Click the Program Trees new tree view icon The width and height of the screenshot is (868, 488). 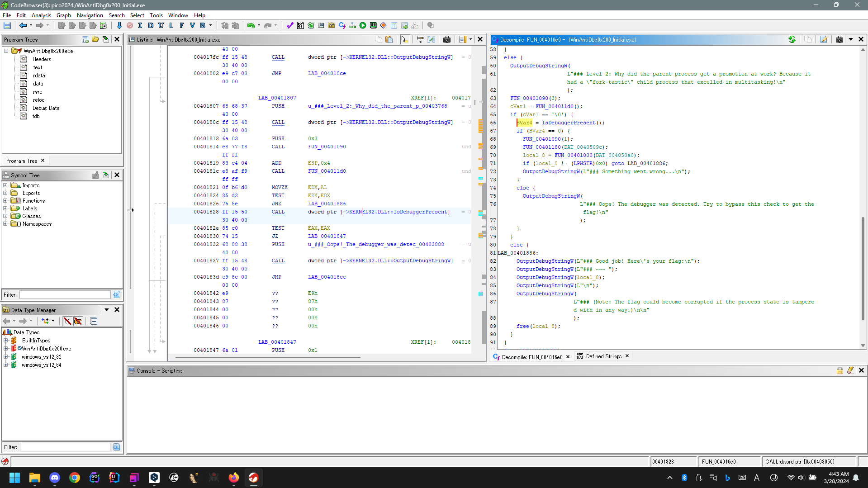click(x=85, y=39)
